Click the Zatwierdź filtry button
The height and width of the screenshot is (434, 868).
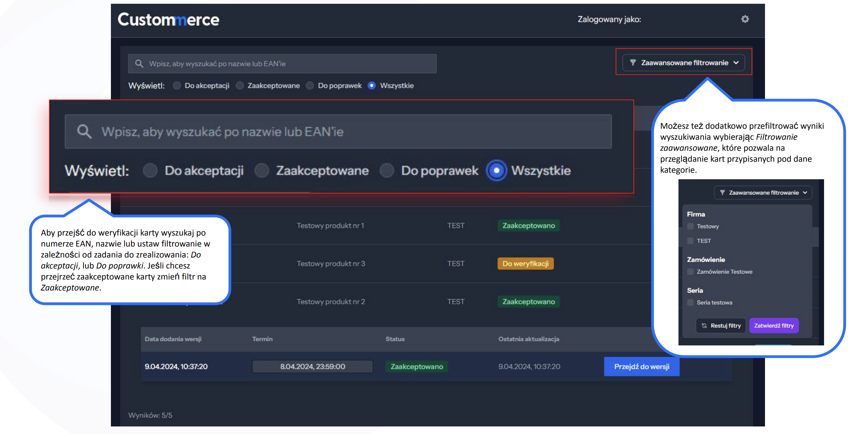774,325
